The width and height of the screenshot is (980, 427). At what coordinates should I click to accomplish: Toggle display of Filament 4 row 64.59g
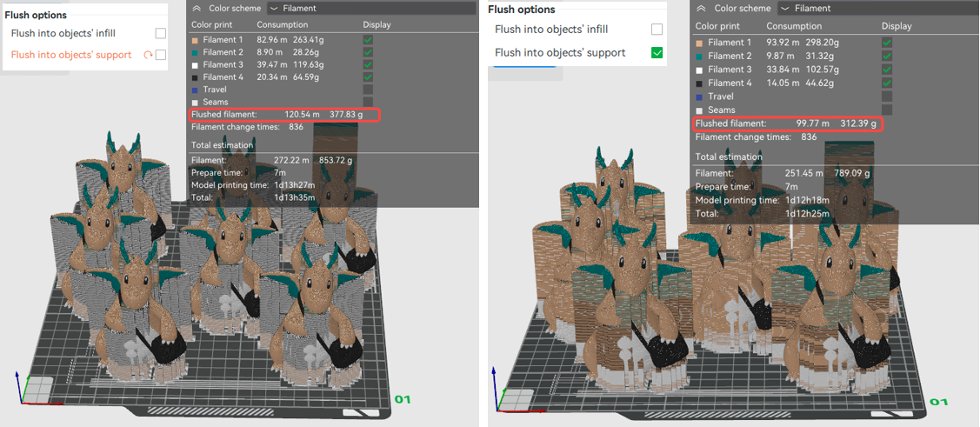tap(368, 77)
